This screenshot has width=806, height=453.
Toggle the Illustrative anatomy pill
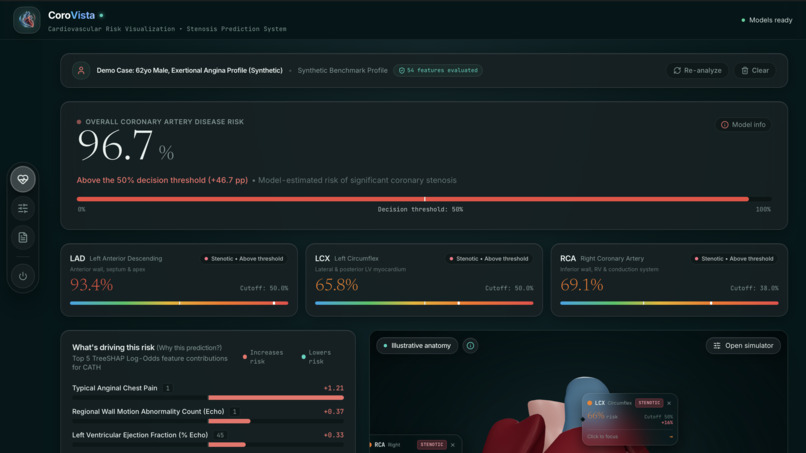coord(417,346)
